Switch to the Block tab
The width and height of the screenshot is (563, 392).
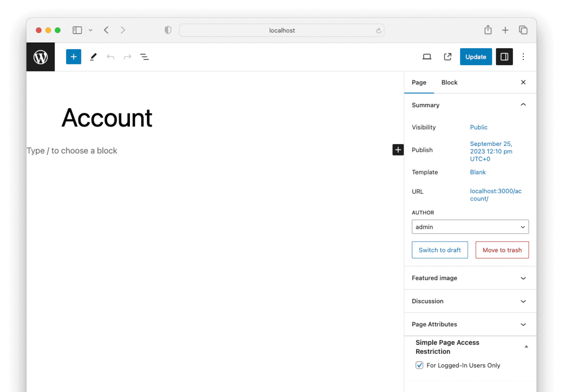[x=449, y=82]
